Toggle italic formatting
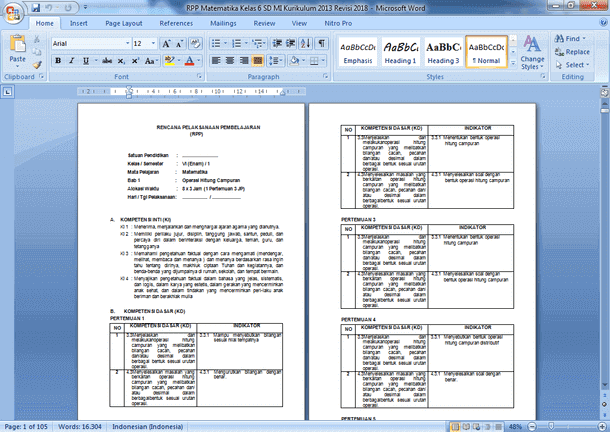This screenshot has width=610, height=432. click(71, 61)
